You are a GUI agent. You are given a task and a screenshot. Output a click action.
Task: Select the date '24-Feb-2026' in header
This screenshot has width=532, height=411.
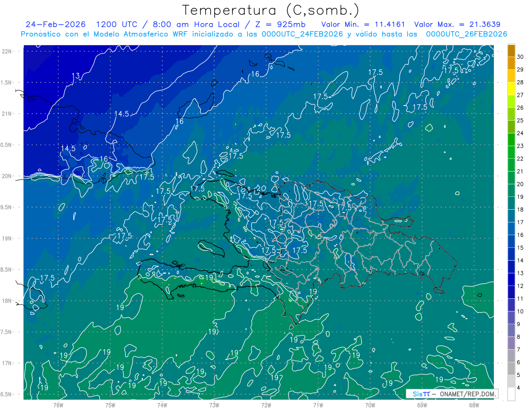point(55,24)
